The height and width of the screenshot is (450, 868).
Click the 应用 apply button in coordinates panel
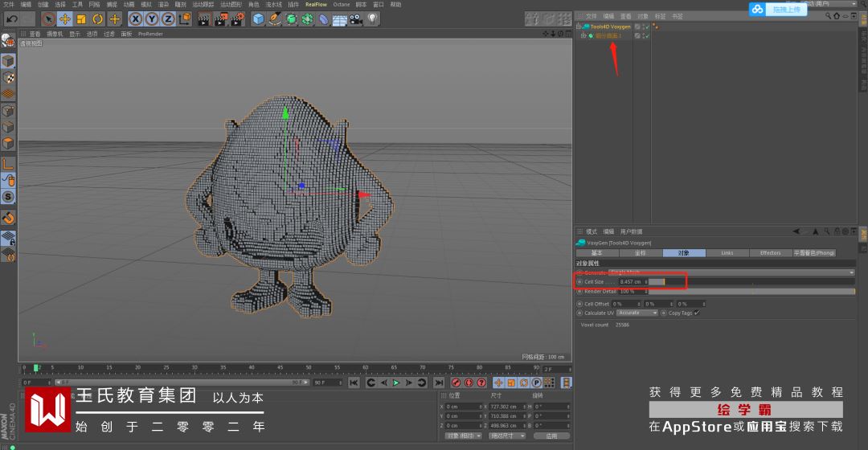click(551, 436)
